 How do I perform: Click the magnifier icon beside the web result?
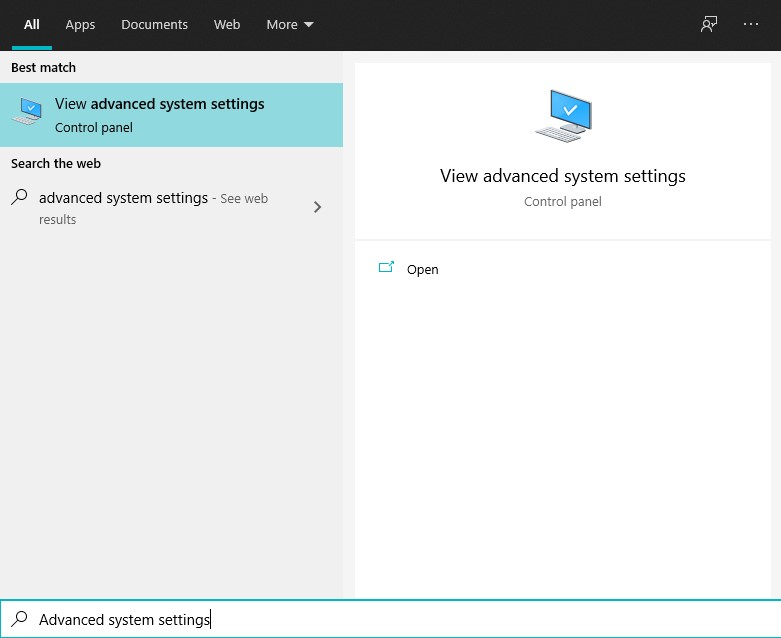[x=19, y=198]
